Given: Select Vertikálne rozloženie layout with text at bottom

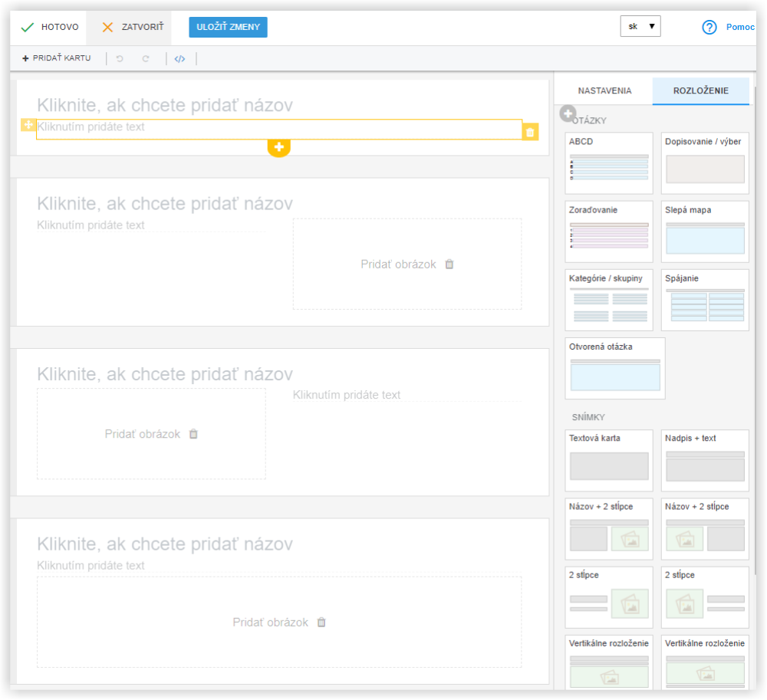Looking at the screenshot, I should [705, 662].
